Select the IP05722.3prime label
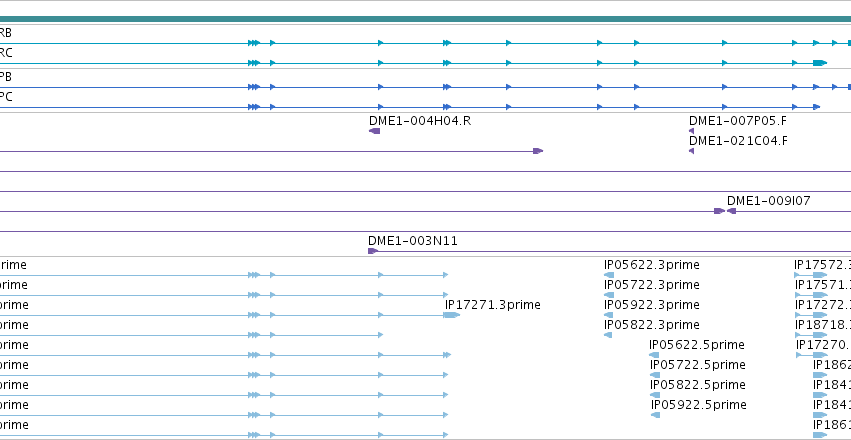 (x=652, y=285)
